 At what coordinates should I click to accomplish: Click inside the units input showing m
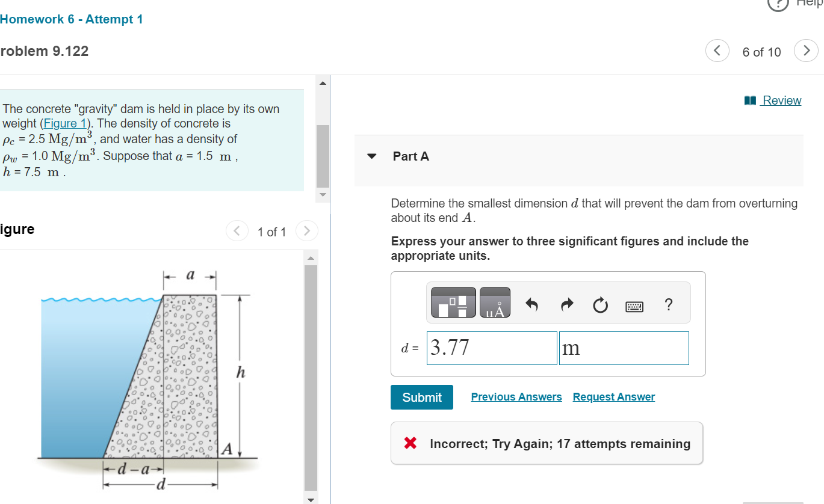coord(624,348)
